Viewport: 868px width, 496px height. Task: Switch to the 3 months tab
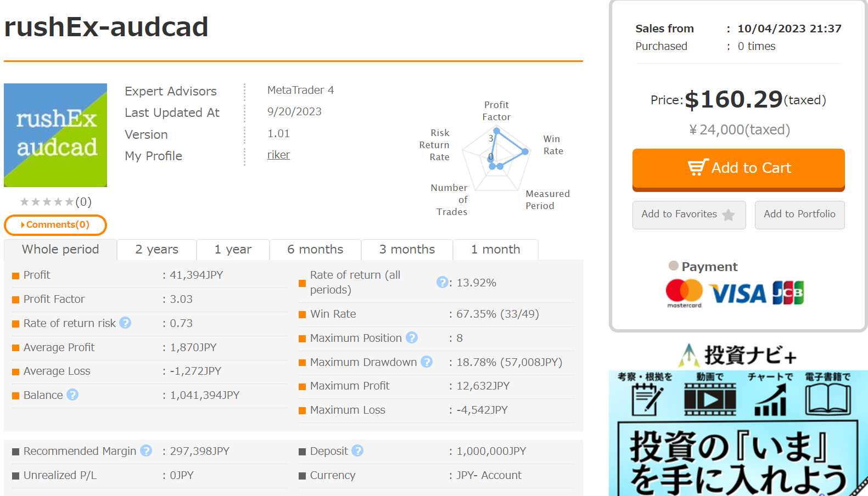coord(407,250)
